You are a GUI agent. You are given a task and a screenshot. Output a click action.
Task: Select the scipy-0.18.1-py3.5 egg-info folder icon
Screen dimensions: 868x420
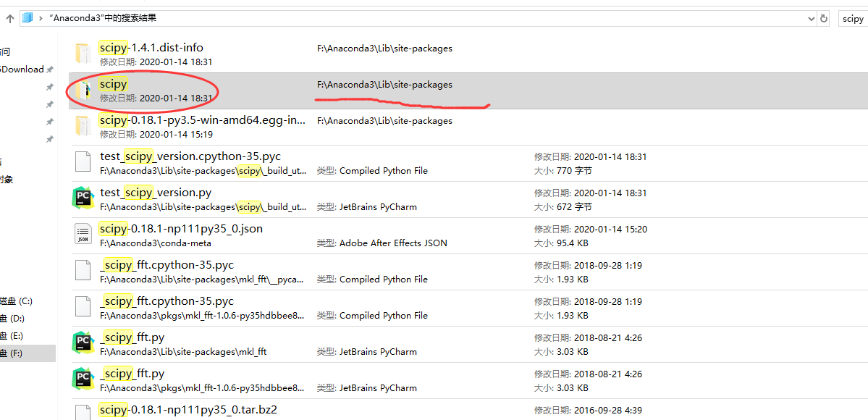(x=83, y=126)
